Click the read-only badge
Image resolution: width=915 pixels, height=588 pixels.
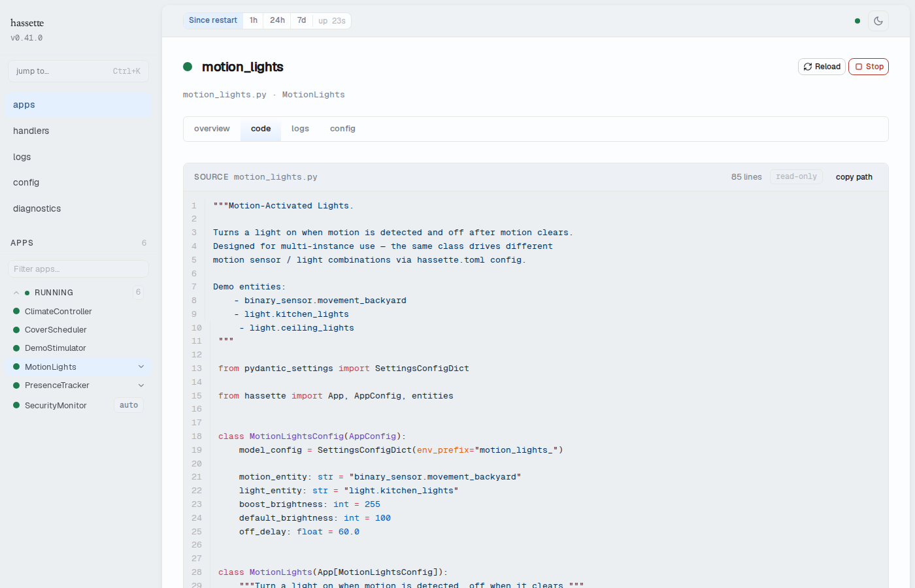tap(796, 177)
